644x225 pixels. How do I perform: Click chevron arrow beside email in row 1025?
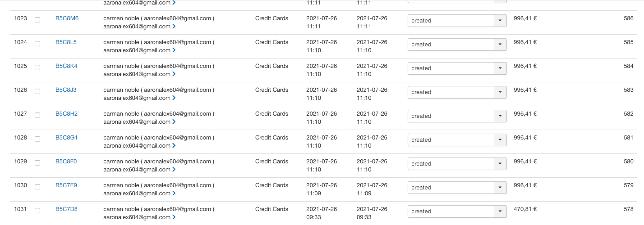(174, 74)
